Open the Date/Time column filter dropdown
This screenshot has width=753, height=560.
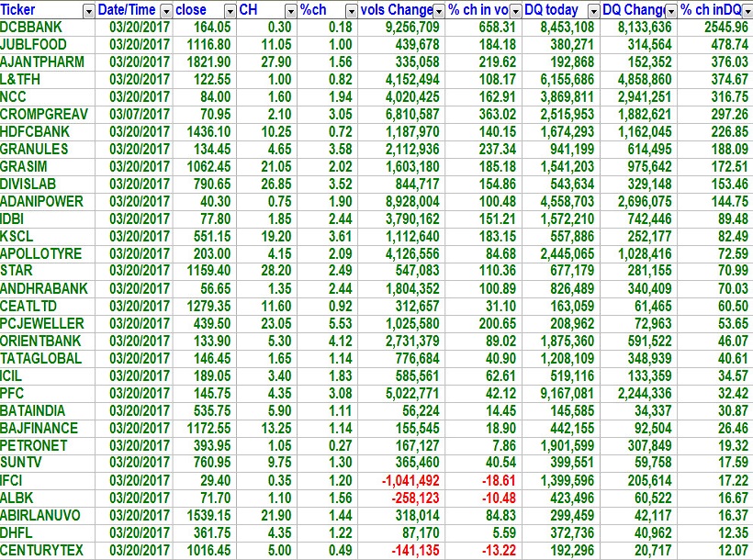point(165,11)
